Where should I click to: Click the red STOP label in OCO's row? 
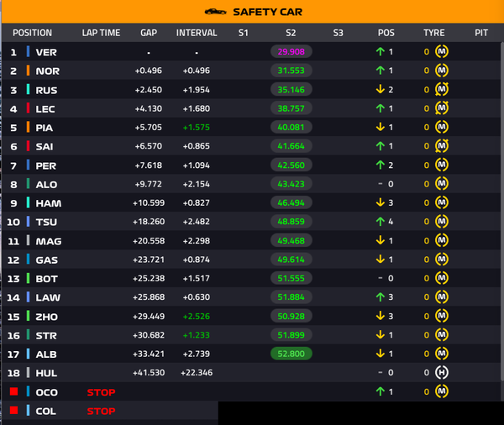101,392
